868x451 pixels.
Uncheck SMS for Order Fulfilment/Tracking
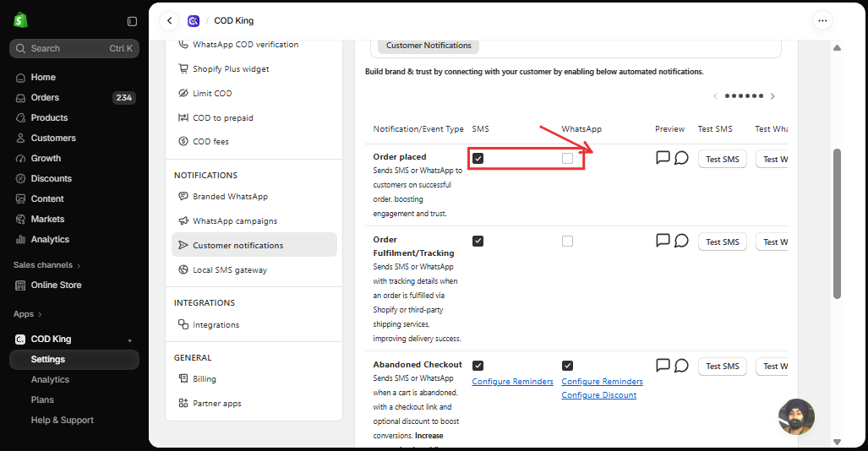point(478,242)
